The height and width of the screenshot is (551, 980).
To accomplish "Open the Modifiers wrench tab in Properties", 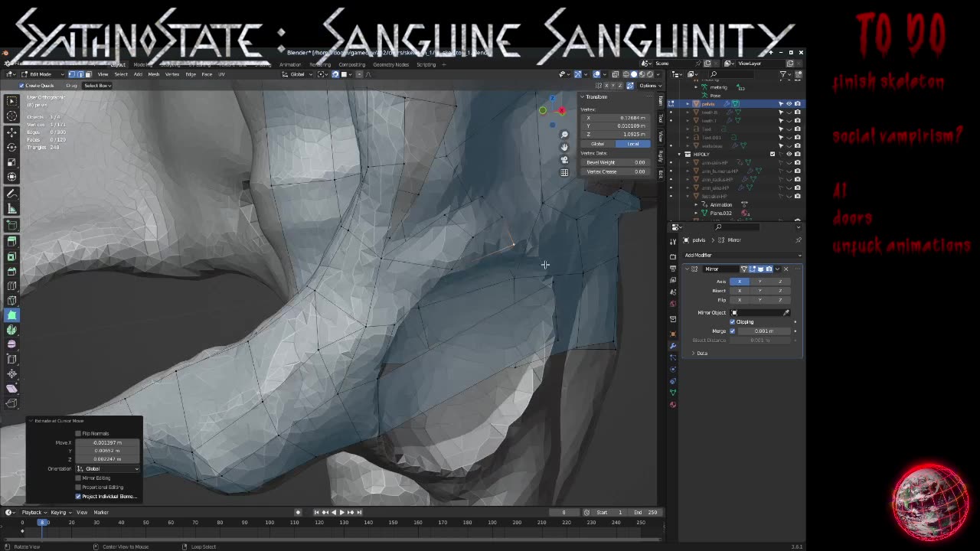I will [673, 345].
